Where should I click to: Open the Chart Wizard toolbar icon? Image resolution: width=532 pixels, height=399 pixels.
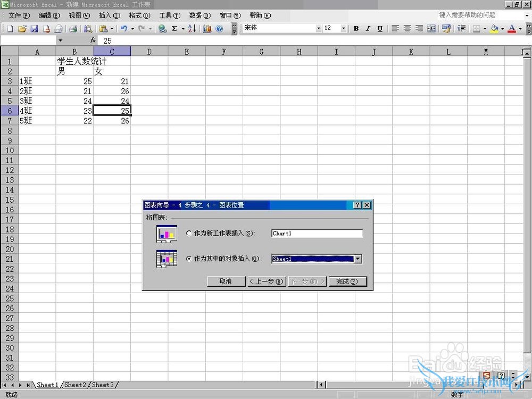pyautogui.click(x=207, y=29)
